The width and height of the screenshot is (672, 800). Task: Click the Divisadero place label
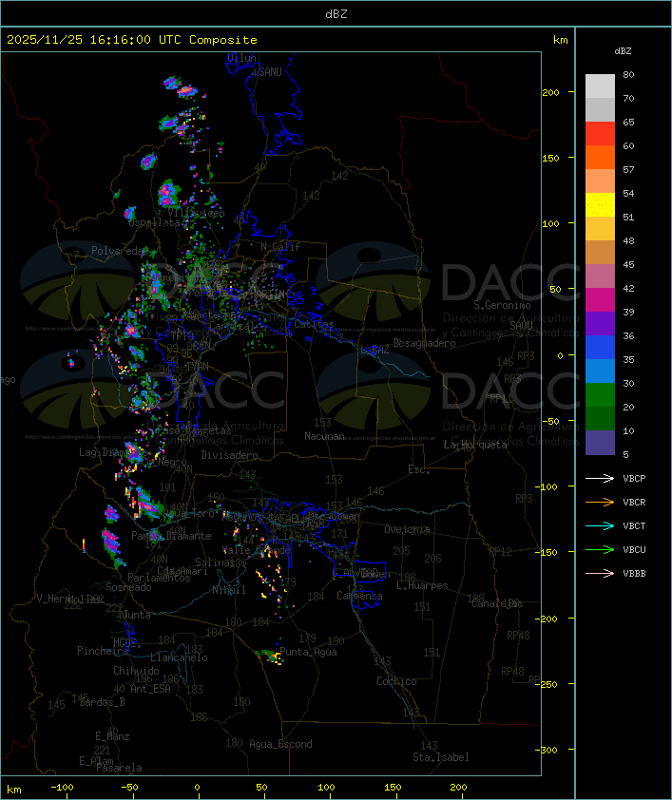(229, 454)
